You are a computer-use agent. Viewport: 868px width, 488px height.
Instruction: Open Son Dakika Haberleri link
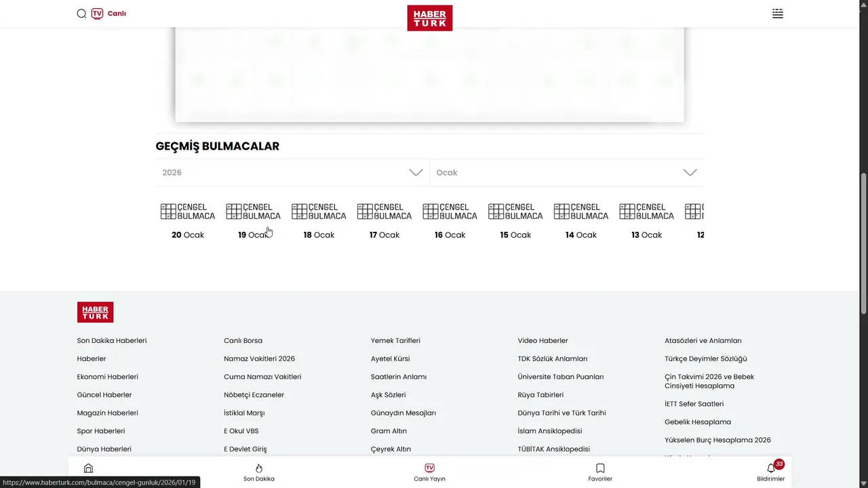coord(112,341)
